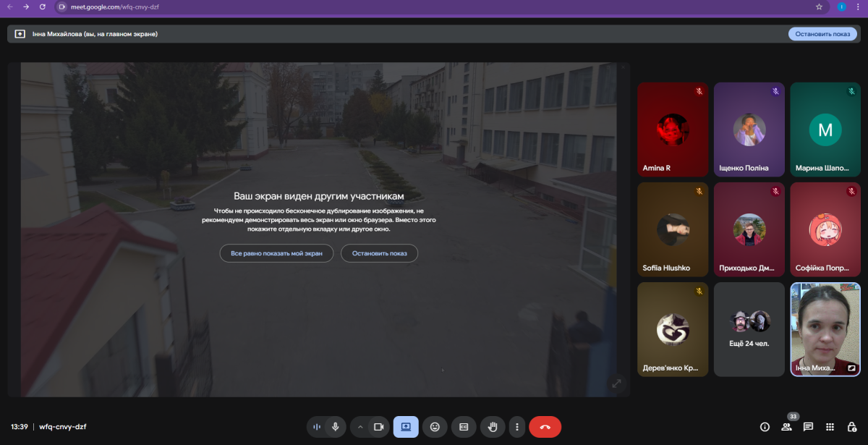
Task: Hang up with the red leave call button
Action: tap(545, 427)
